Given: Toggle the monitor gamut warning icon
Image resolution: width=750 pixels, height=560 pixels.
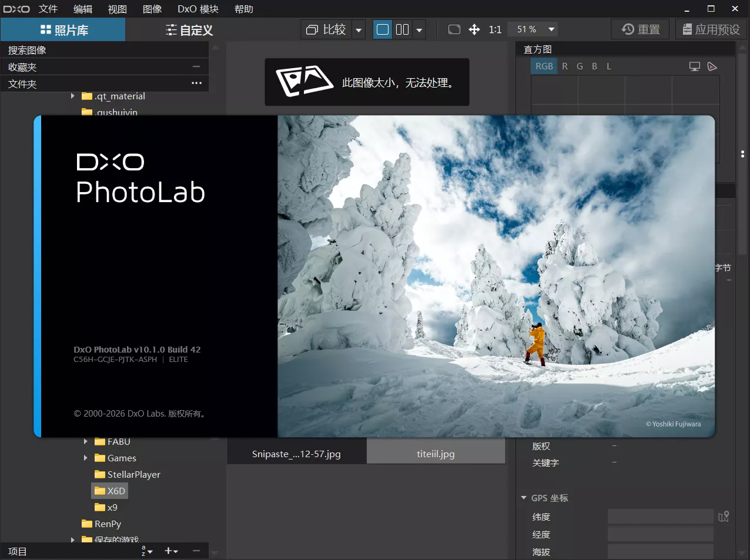Looking at the screenshot, I should (695, 66).
